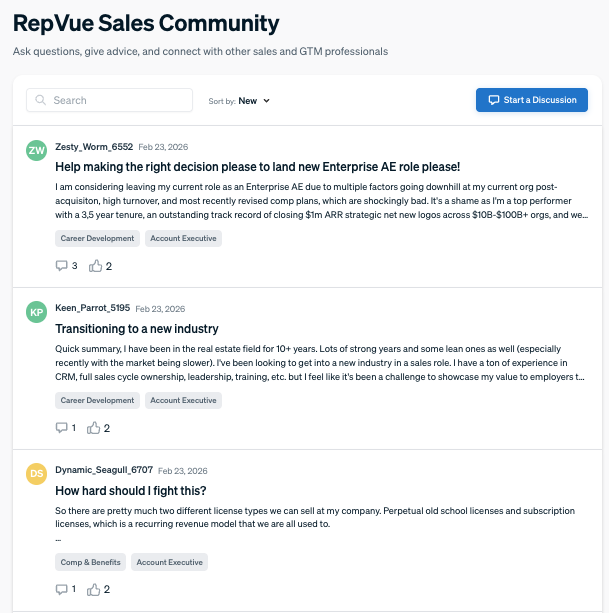Click the Feb 23, 2026 date beside Keen_Parrot_5195
This screenshot has height=613, width=609.
[160, 309]
